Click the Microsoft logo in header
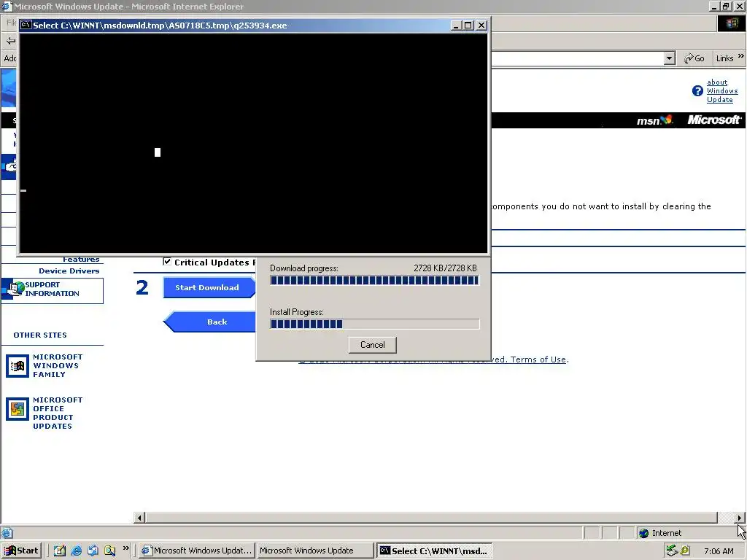 (x=714, y=120)
